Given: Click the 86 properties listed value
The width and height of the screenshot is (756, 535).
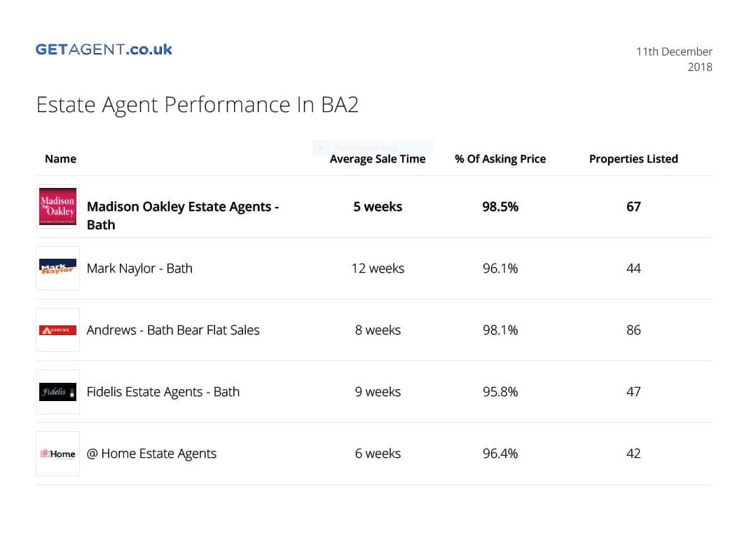Looking at the screenshot, I should [633, 330].
